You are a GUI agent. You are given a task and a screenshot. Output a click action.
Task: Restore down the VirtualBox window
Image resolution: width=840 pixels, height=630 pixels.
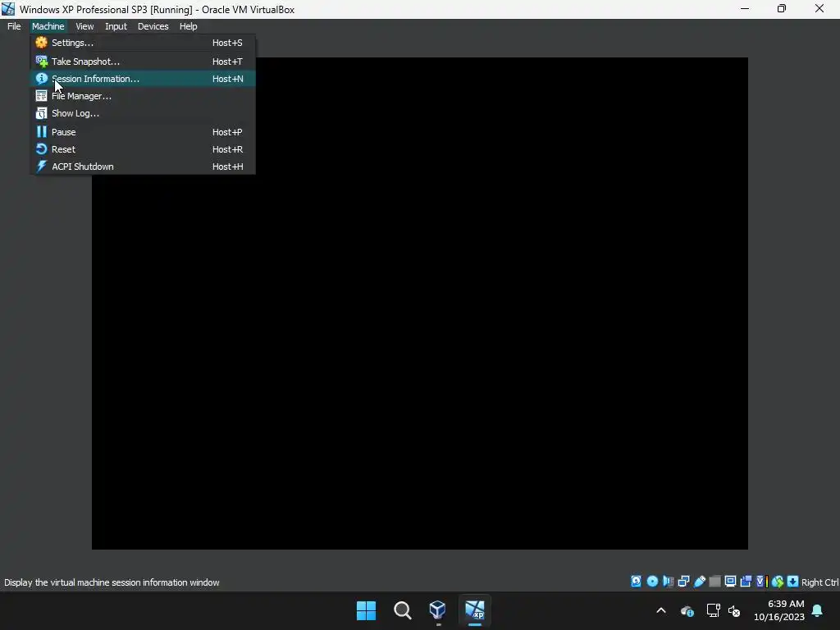tap(782, 8)
